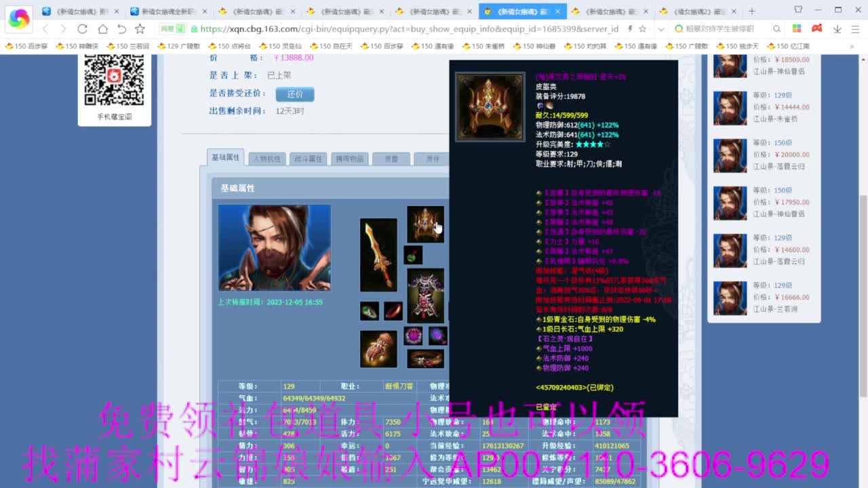Click the green ring equipment icon
This screenshot has width=868, height=488.
pos(370,311)
